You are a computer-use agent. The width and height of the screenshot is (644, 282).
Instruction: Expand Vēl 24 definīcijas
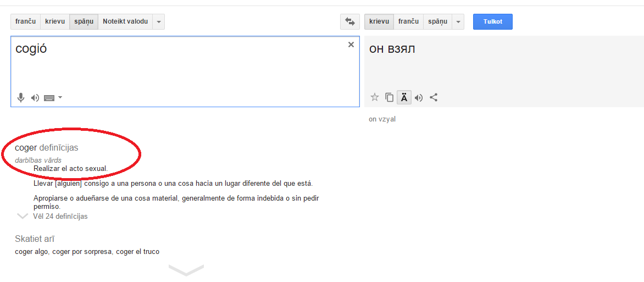pyautogui.click(x=60, y=216)
